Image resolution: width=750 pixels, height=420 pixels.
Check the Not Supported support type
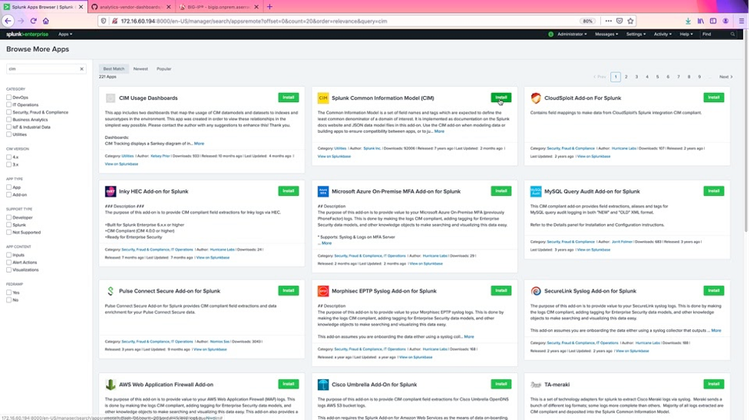click(9, 232)
